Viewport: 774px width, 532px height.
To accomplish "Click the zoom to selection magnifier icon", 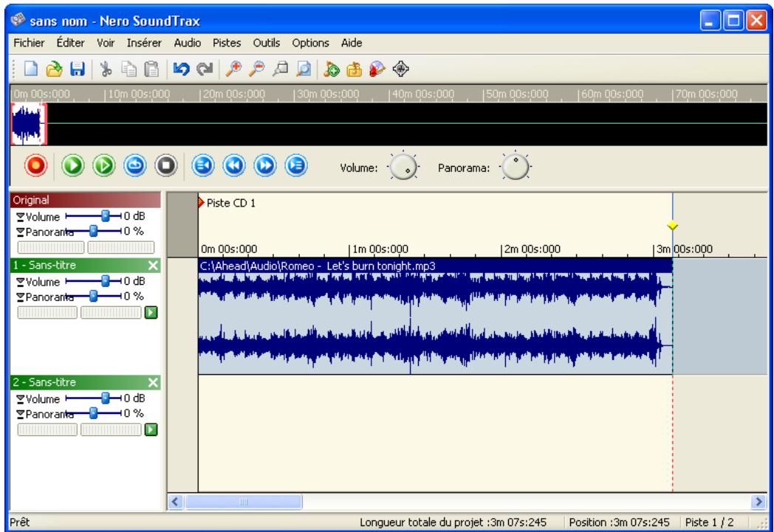I will click(280, 69).
